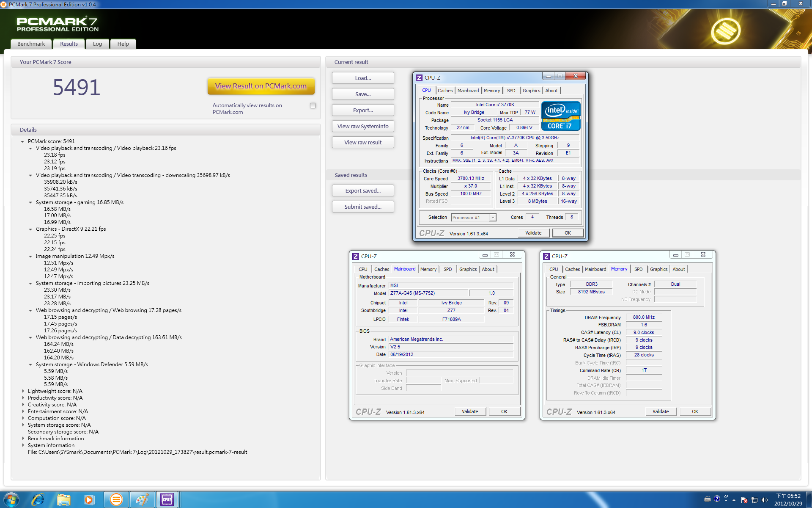Click the Show Desktop strip on taskbar
The image size is (812, 508).
[x=809, y=500]
